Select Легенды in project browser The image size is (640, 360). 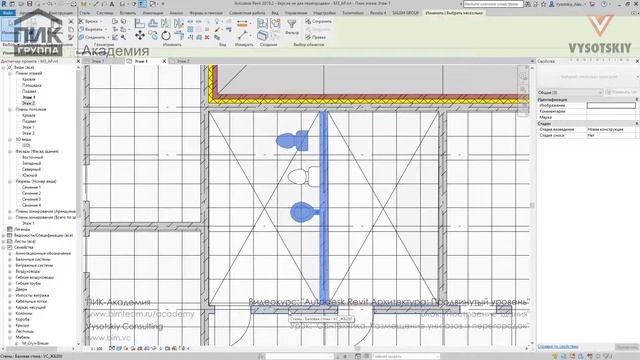coord(22,229)
